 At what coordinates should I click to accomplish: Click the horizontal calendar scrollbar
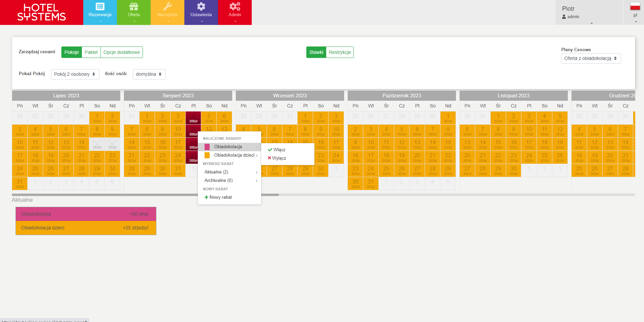(145, 195)
